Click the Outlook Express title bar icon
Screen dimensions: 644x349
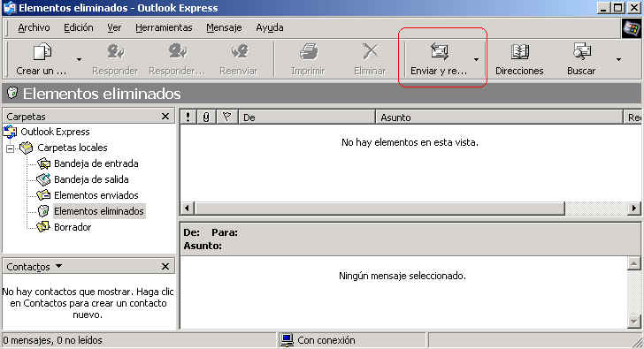pos(10,8)
